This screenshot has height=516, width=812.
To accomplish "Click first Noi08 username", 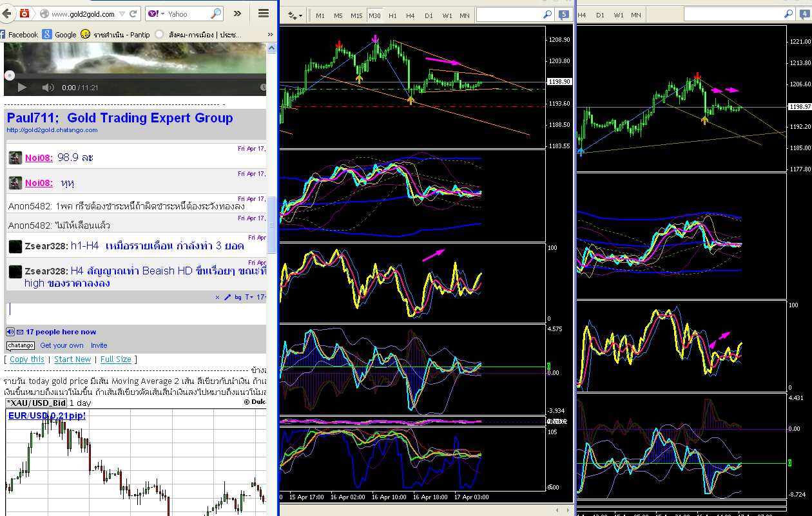I will click(39, 158).
